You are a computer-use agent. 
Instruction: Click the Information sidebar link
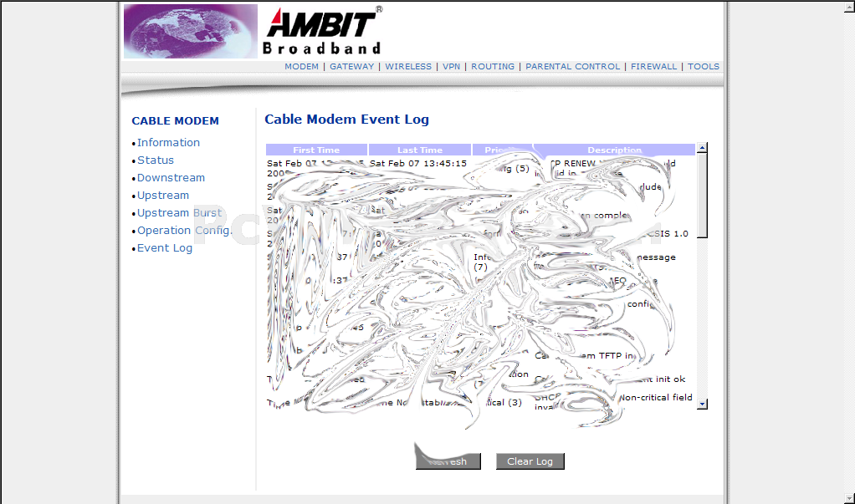(168, 143)
